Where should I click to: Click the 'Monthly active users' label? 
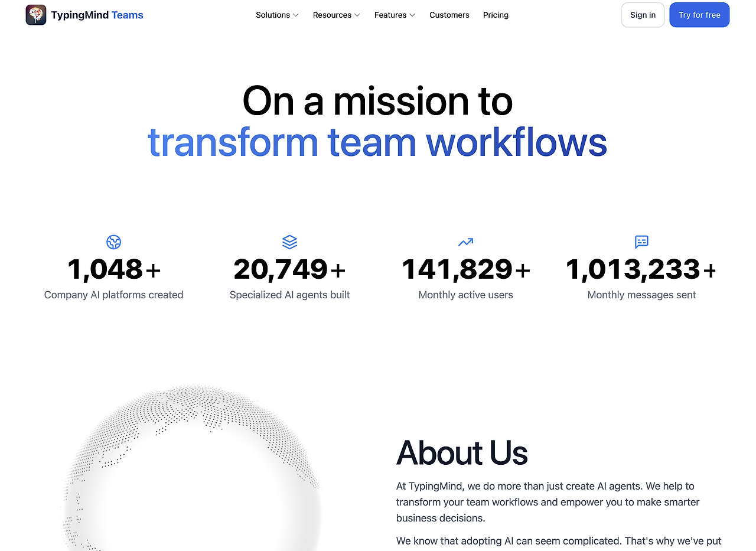(466, 295)
